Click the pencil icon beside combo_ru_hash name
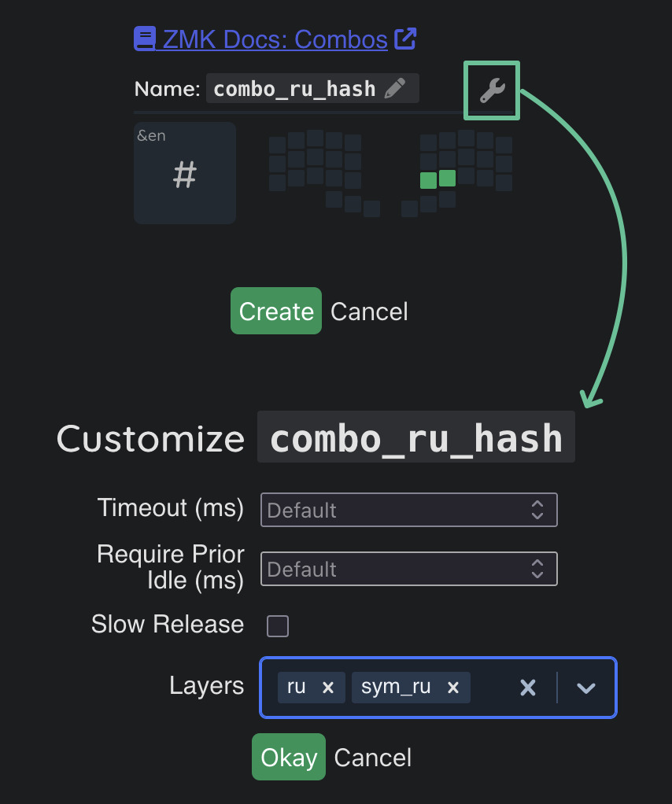 pos(395,89)
